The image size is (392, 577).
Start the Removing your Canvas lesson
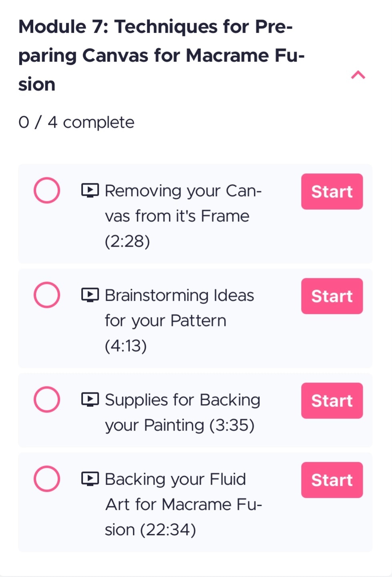[332, 191]
